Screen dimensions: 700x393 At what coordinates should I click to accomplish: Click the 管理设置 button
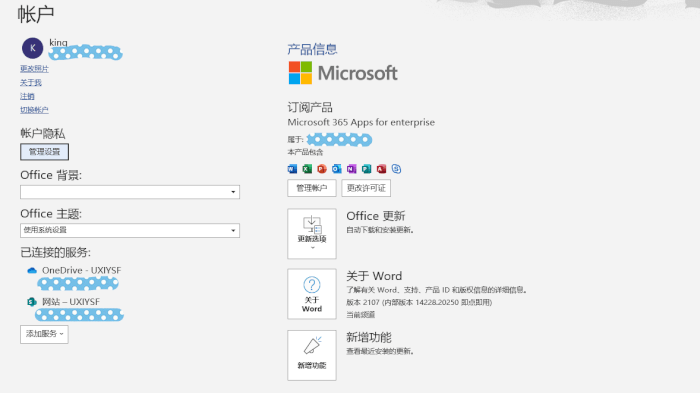click(44, 152)
